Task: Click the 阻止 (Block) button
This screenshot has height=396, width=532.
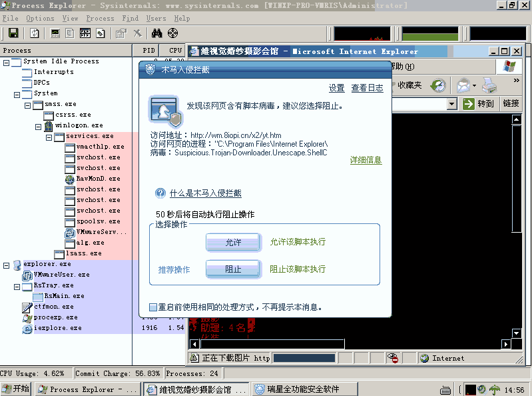Action: (x=234, y=269)
